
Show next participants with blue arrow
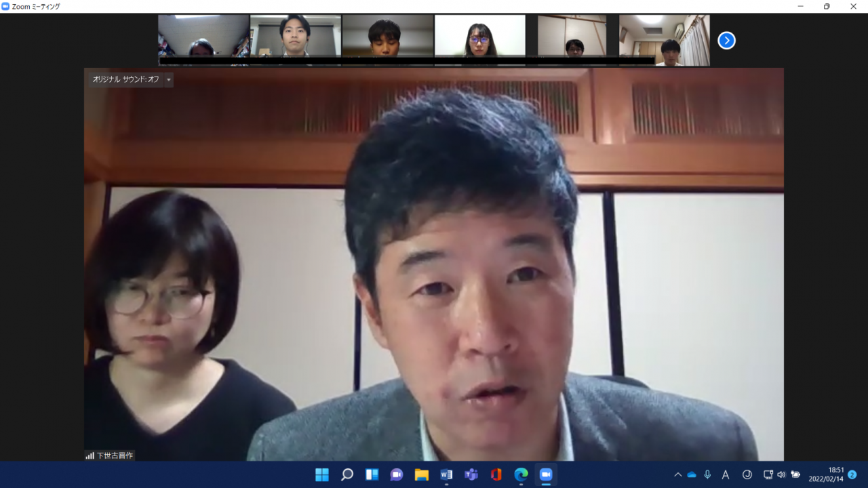(726, 41)
